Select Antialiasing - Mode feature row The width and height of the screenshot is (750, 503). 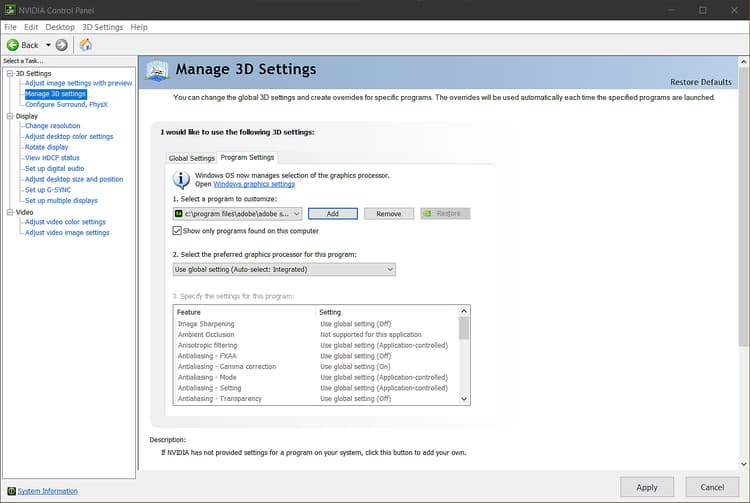click(x=315, y=377)
